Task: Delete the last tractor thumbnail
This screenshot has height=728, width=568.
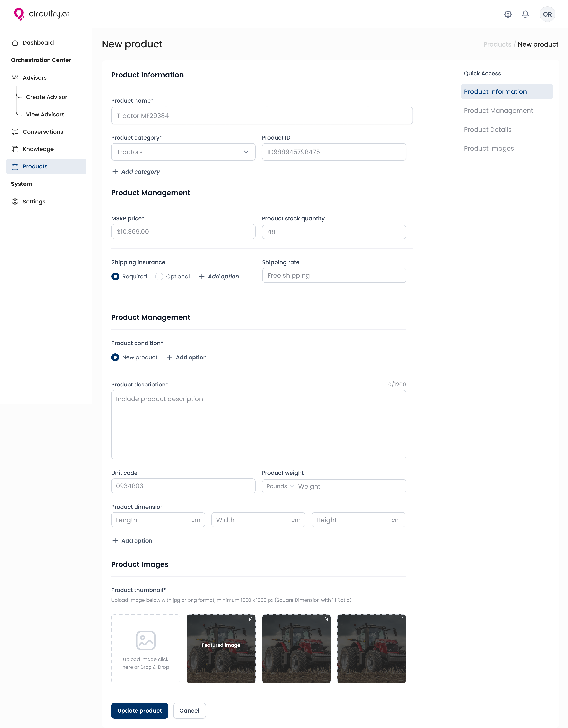Action: (x=401, y=619)
